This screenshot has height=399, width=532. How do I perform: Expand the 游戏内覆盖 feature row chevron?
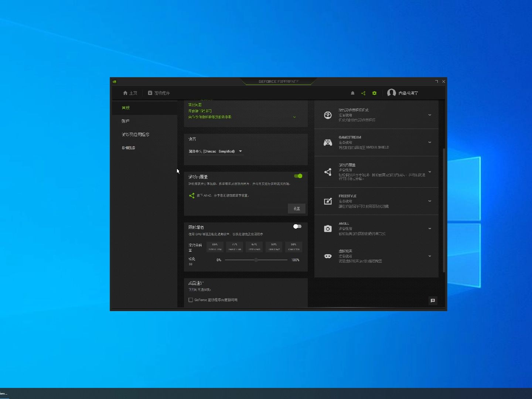430,172
